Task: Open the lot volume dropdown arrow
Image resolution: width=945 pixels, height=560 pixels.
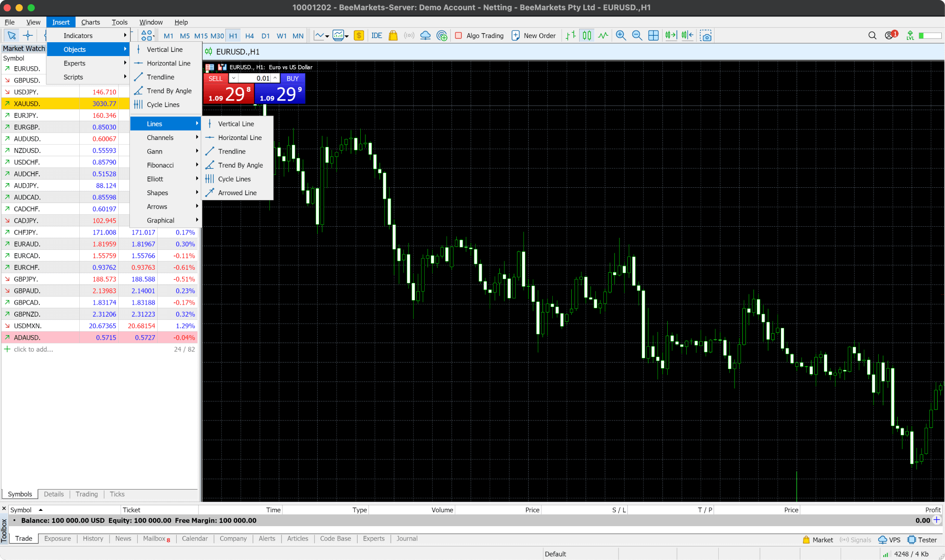Action: 234,78
